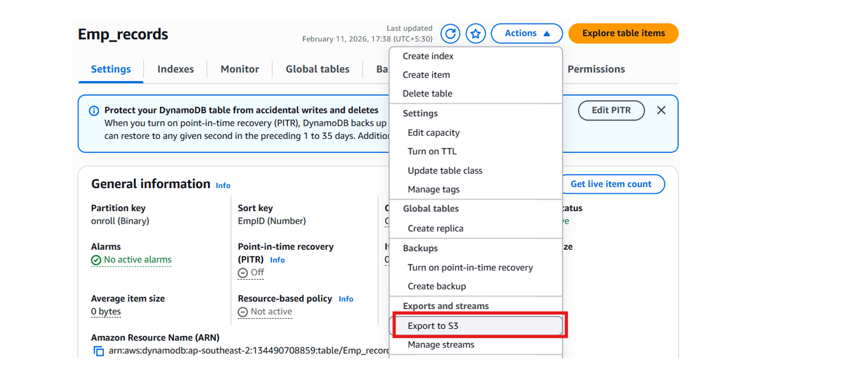Dismiss the PITR info banner
The height and width of the screenshot is (385, 868).
click(x=661, y=110)
